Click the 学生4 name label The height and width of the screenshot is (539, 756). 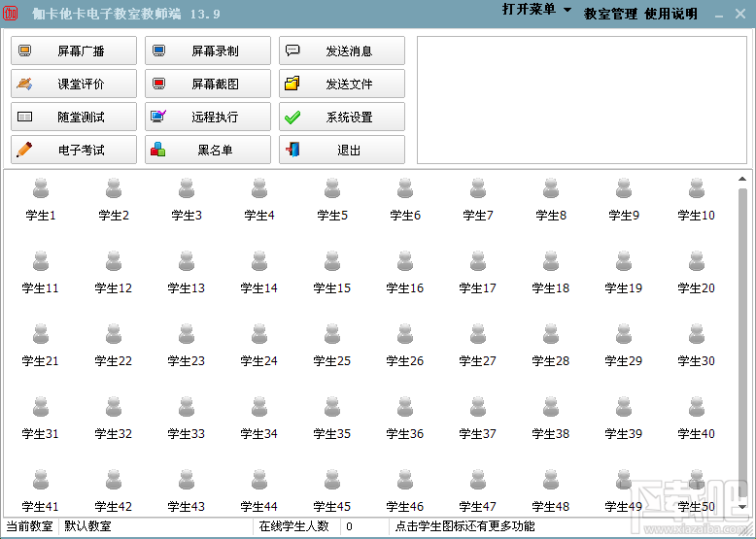(x=259, y=216)
